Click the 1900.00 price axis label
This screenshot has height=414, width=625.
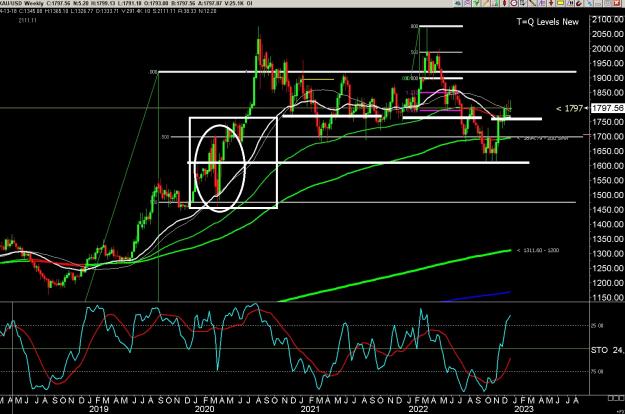(608, 78)
